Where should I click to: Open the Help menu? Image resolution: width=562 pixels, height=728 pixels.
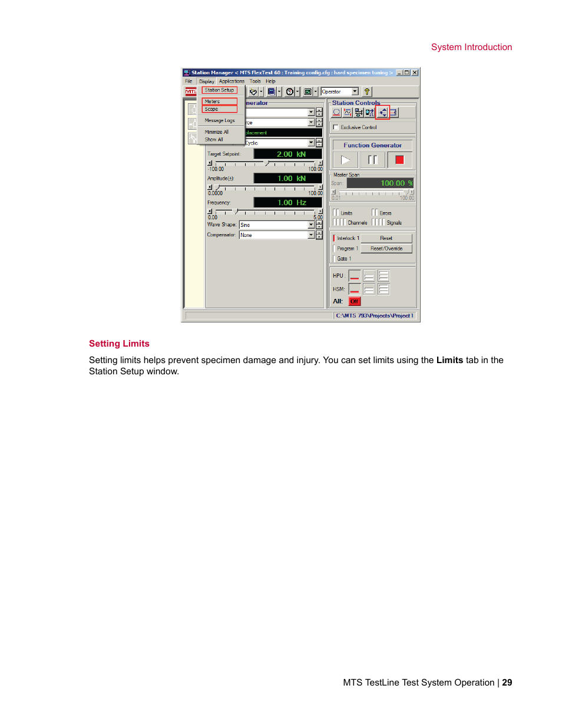pos(270,81)
